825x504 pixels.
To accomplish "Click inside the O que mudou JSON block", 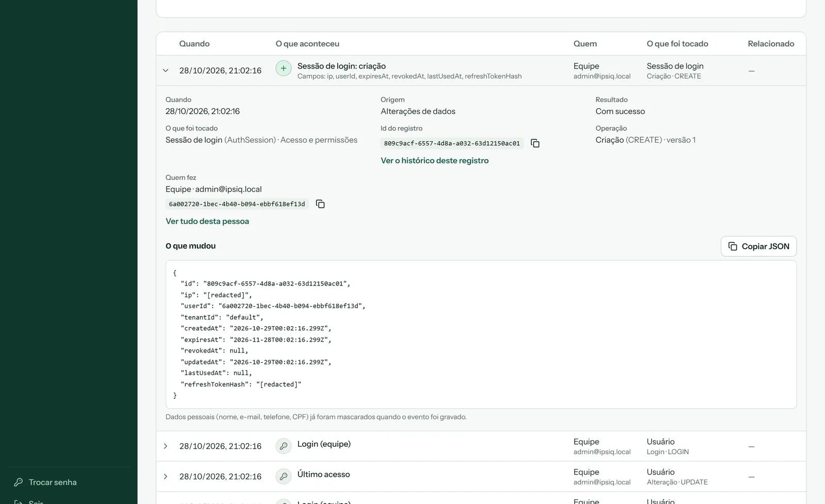I will (x=481, y=334).
